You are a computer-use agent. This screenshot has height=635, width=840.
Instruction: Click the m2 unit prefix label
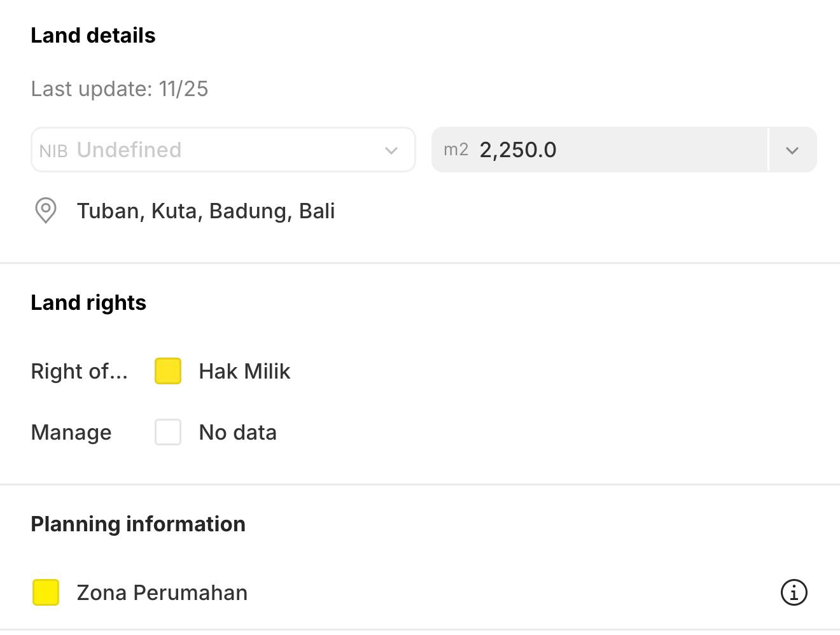pyautogui.click(x=456, y=150)
